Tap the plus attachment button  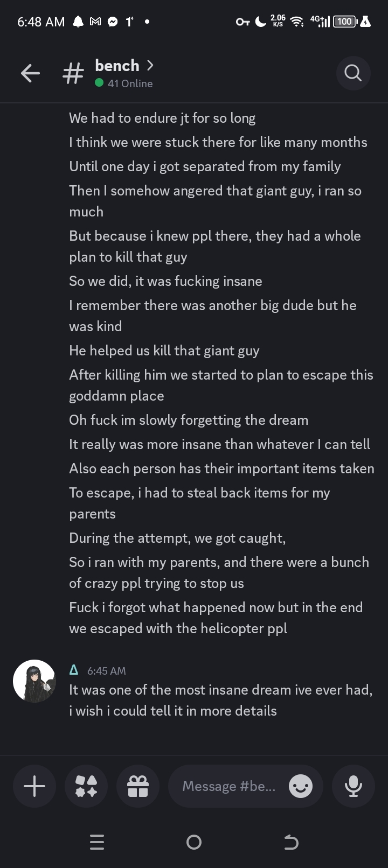pyautogui.click(x=34, y=786)
